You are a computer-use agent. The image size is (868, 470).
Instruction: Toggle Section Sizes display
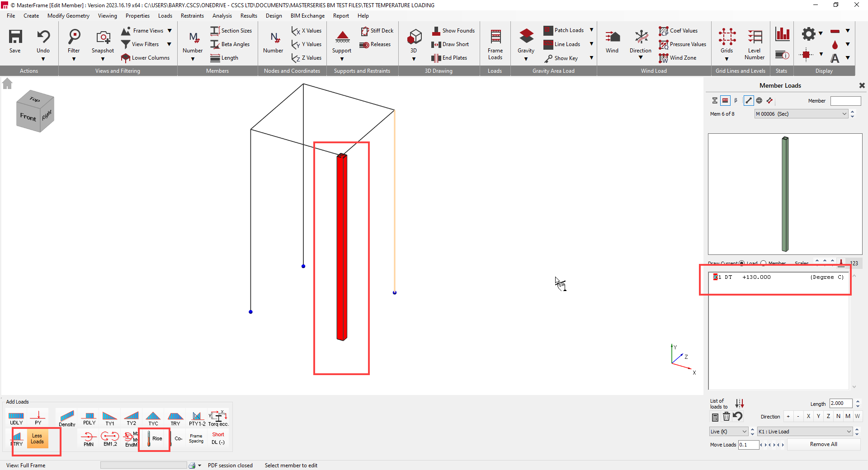231,31
